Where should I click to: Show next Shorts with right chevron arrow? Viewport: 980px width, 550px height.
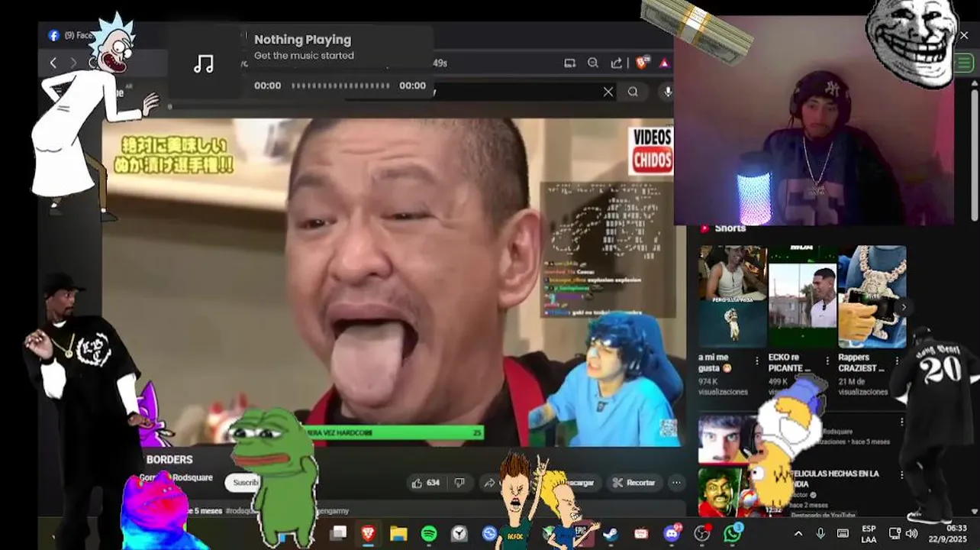904,307
